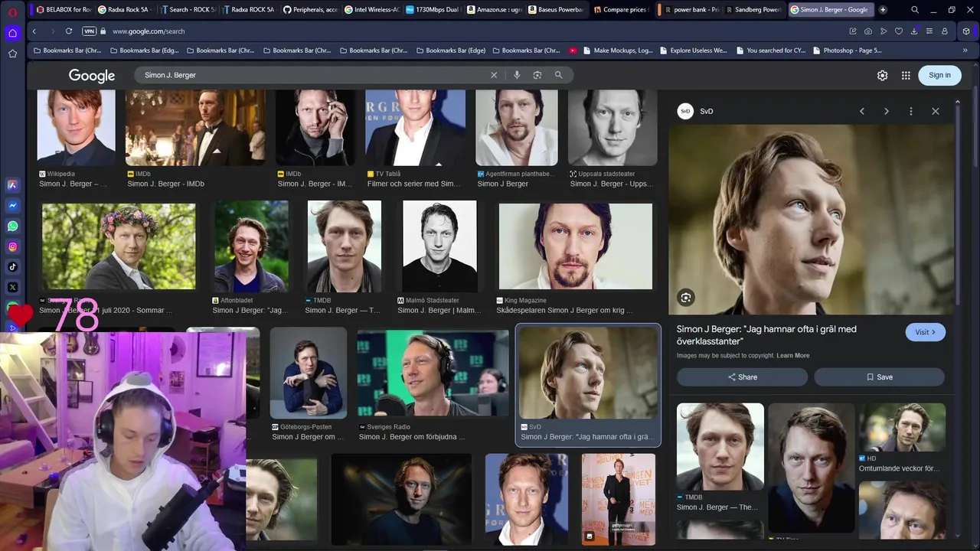This screenshot has width=980, height=551.
Task: Show previous image in preview panel
Action: click(x=862, y=111)
